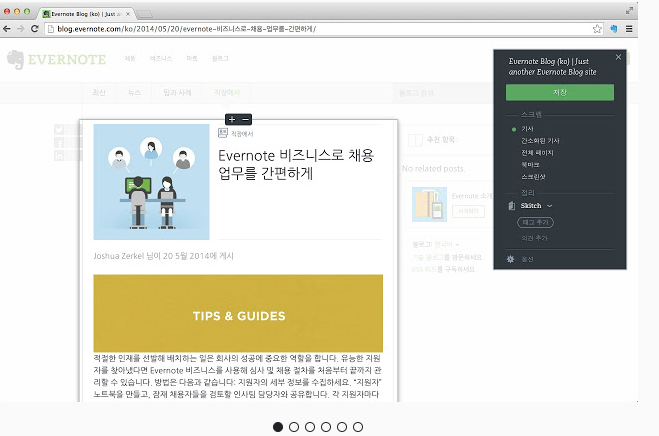This screenshot has height=436, width=659.
Task: Click the No related posts text
Action: click(433, 169)
